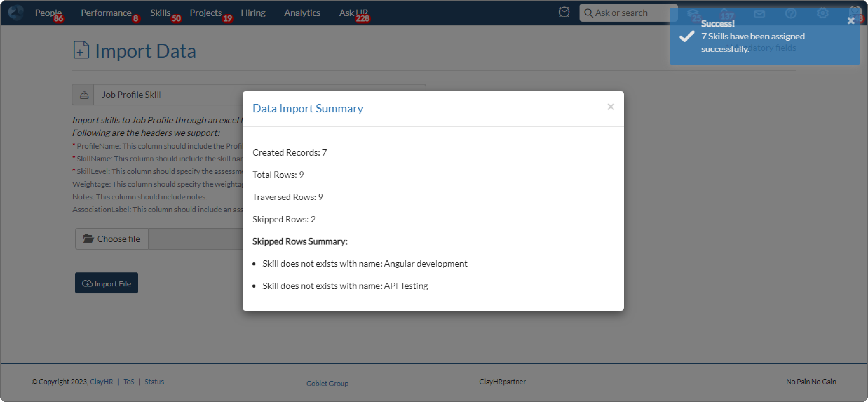The width and height of the screenshot is (868, 402).
Task: Click the Choose file button
Action: pos(112,239)
